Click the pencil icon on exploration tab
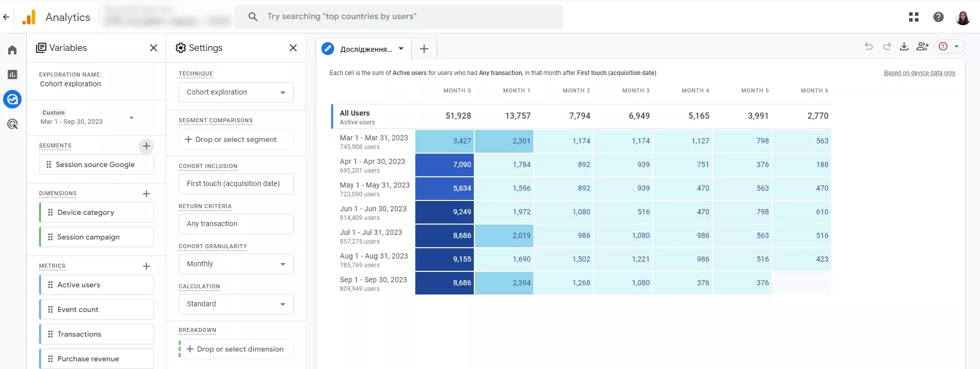The image size is (980, 369). pos(328,49)
